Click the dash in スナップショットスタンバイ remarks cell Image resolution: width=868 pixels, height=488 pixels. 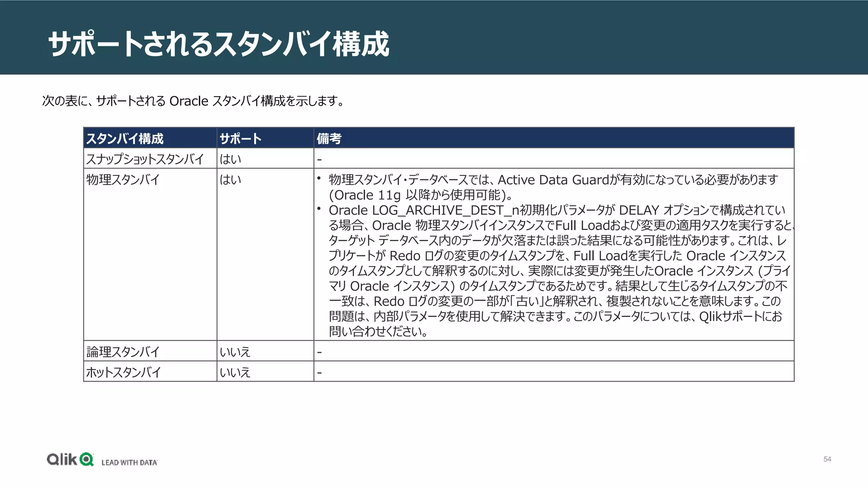point(320,160)
